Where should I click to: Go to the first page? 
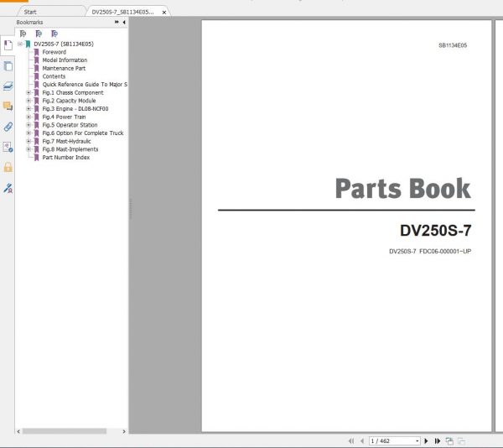pos(351,441)
